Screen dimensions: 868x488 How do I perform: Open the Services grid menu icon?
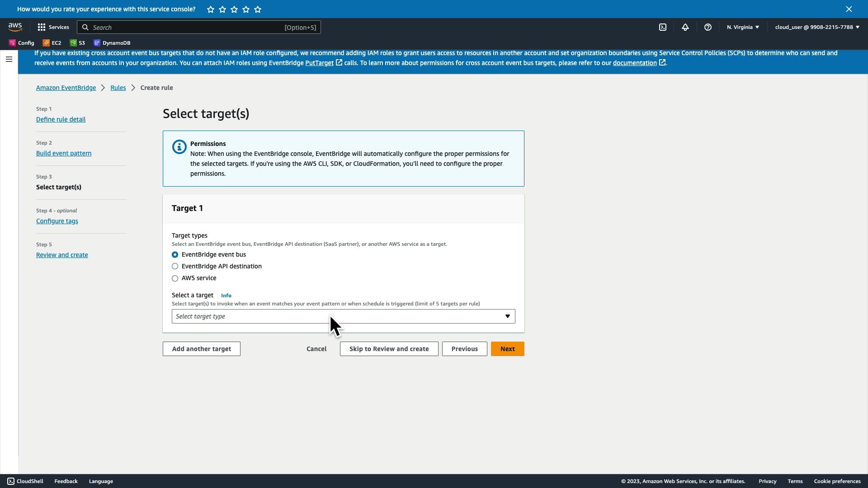pyautogui.click(x=42, y=27)
